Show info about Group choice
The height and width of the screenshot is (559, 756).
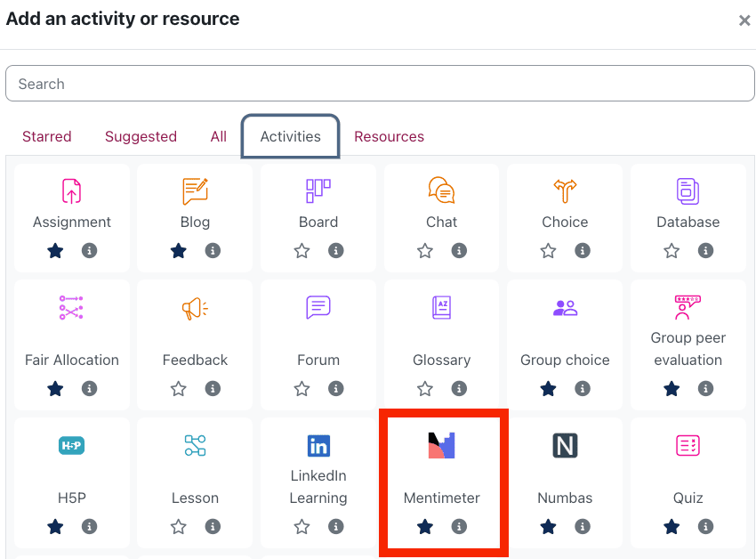coord(583,389)
